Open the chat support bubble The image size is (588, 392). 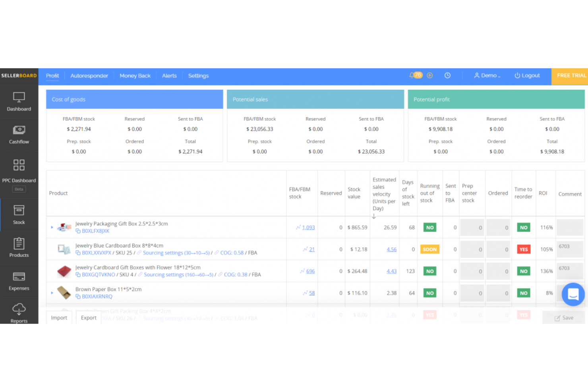click(573, 294)
